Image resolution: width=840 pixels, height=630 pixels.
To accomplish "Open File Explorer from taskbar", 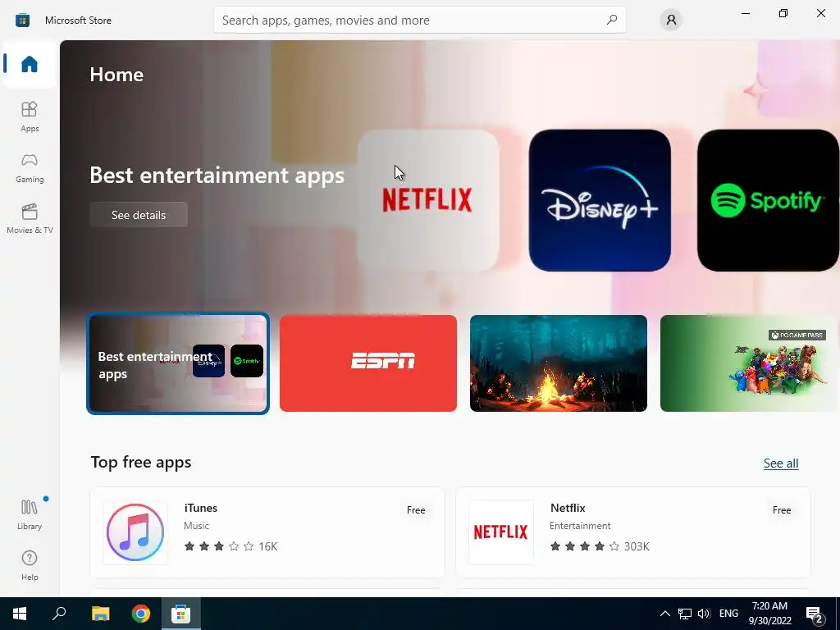I will point(100,614).
